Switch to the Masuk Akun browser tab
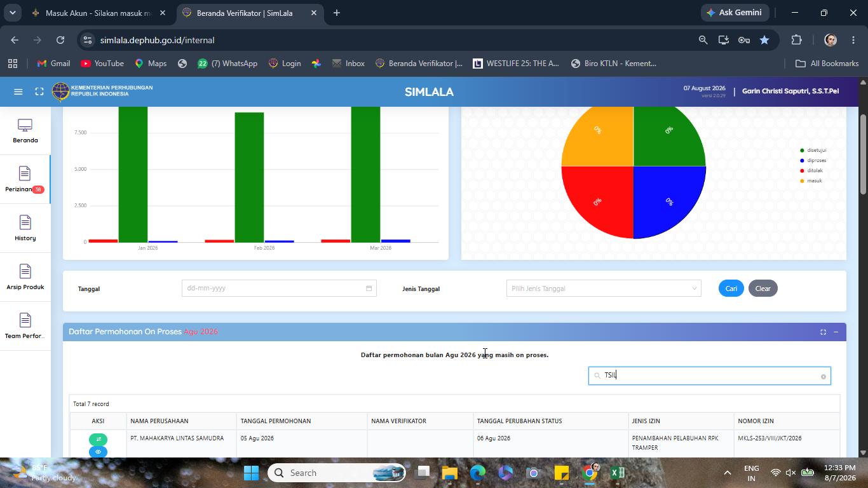Viewport: 868px width, 488px height. pyautogui.click(x=98, y=13)
